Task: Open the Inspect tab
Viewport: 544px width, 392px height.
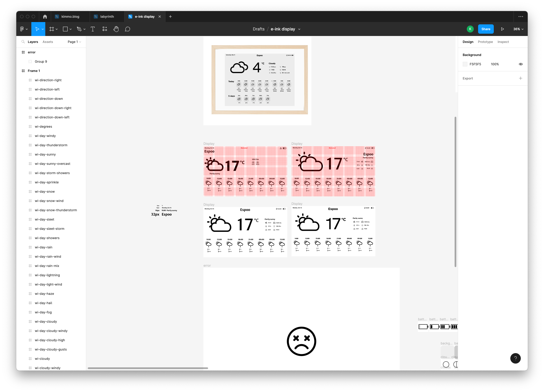Action: point(503,42)
